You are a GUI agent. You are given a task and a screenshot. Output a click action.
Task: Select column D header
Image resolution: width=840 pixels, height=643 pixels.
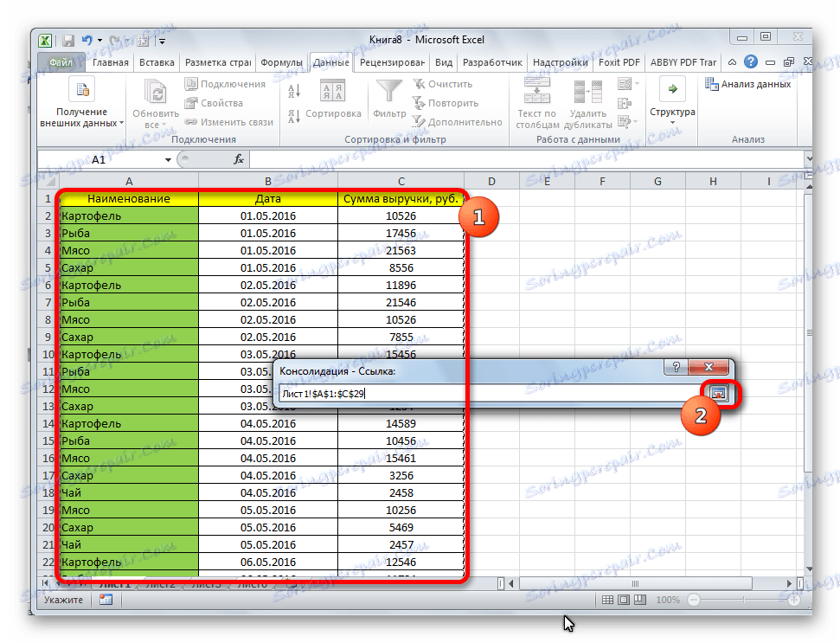click(491, 181)
